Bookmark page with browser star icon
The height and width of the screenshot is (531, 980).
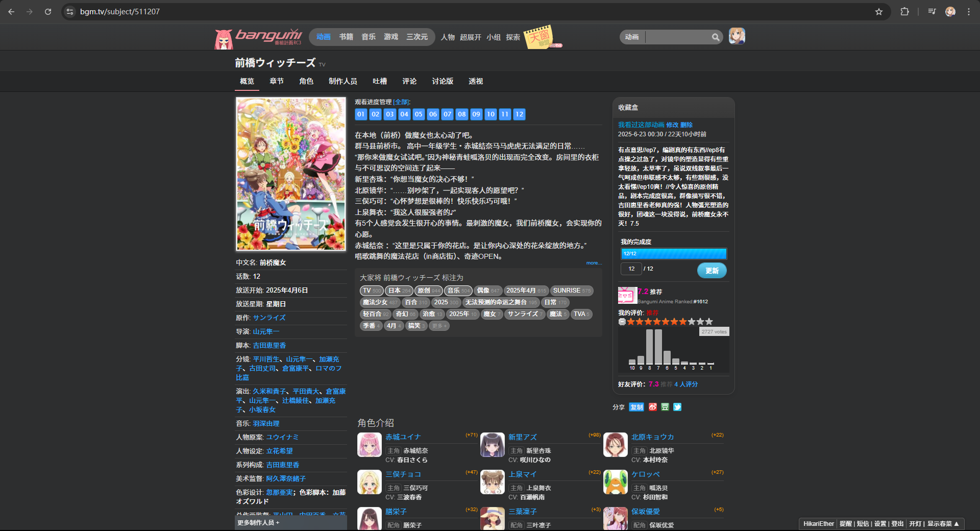(879, 12)
